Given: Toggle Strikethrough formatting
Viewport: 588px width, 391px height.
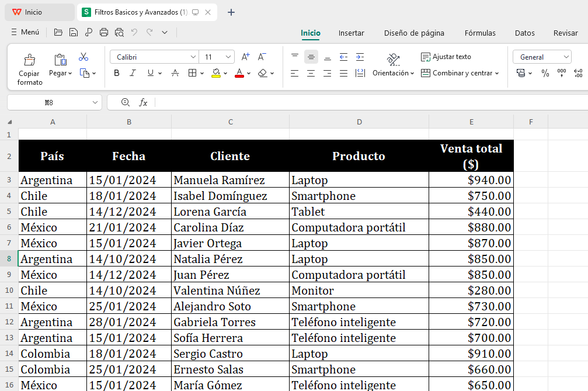Looking at the screenshot, I should (175, 73).
